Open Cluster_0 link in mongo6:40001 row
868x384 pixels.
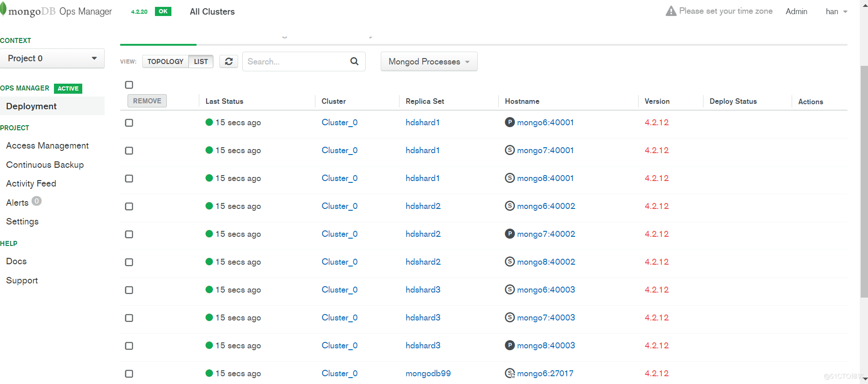[340, 122]
